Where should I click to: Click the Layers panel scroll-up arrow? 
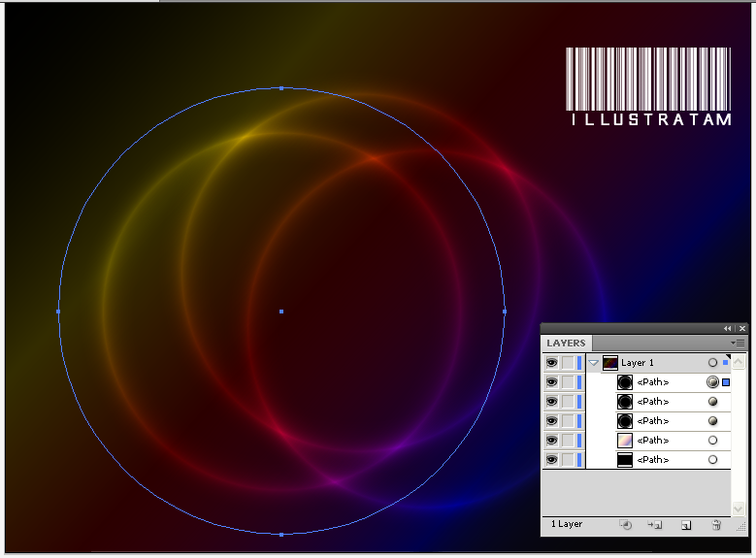click(x=739, y=362)
